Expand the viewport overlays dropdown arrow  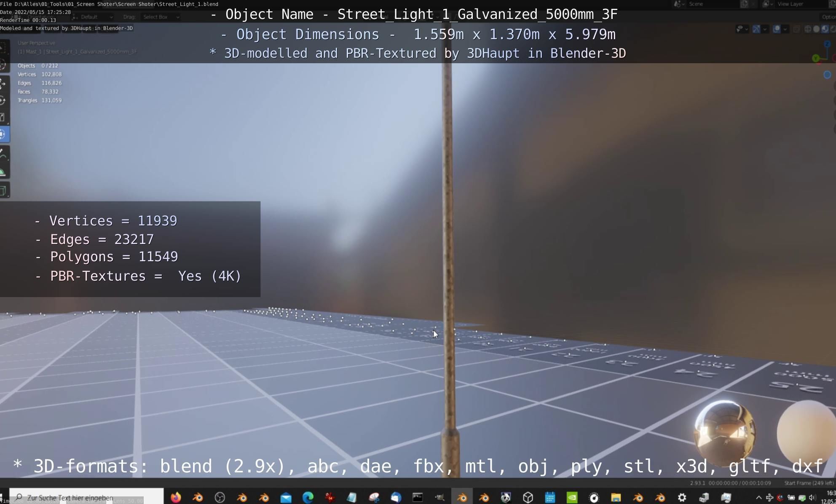point(785,29)
